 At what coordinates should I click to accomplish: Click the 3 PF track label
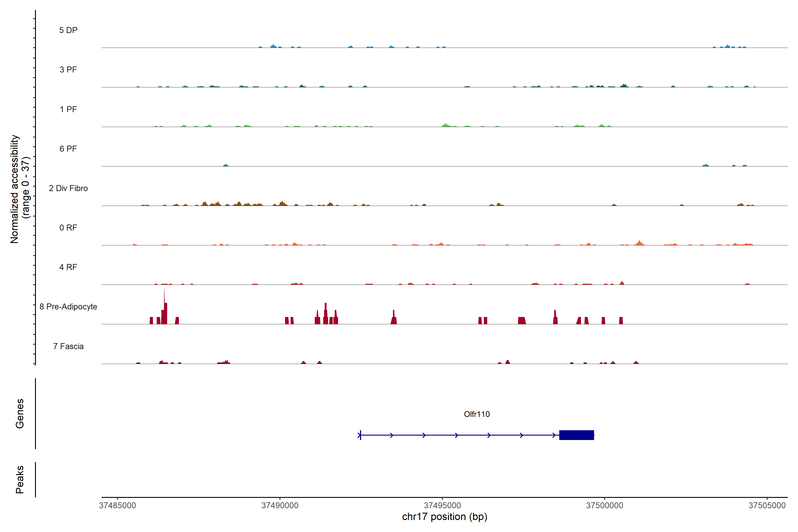[68, 70]
